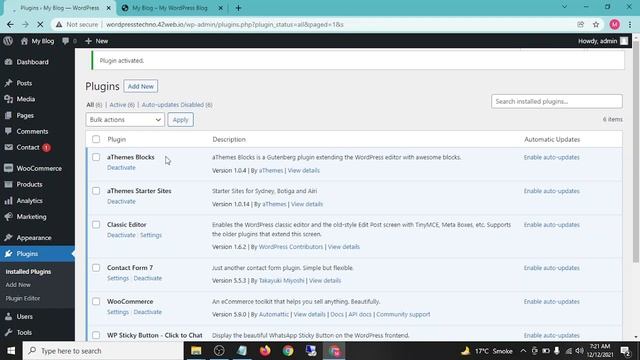
Task: Deactivate the aThemes Blocks plugin
Action: click(x=121, y=168)
